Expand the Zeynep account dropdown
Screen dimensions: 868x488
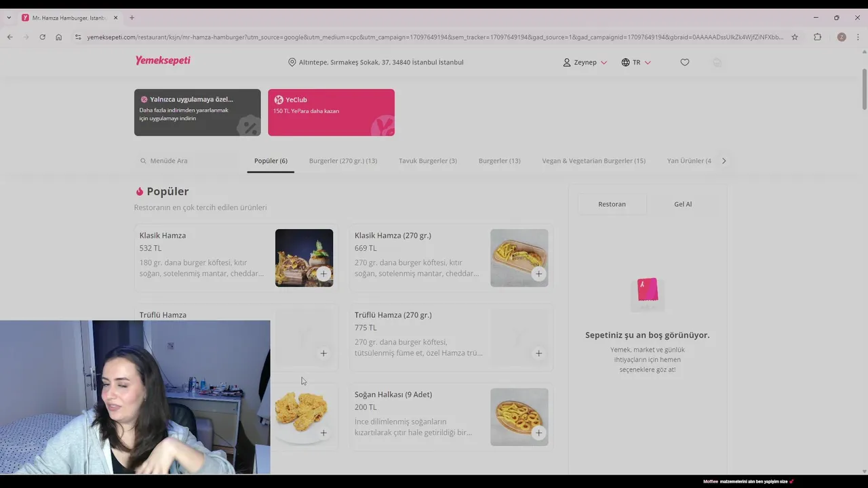604,62
